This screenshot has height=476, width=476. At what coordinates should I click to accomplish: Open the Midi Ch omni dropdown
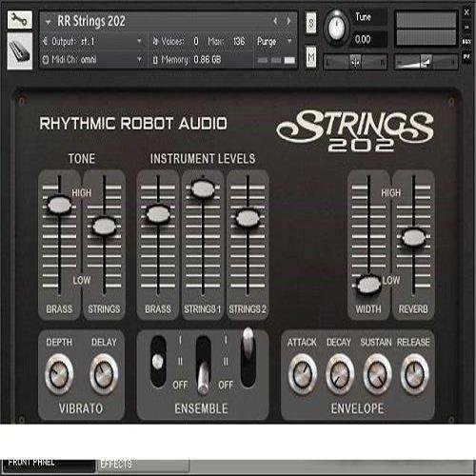pos(92,59)
